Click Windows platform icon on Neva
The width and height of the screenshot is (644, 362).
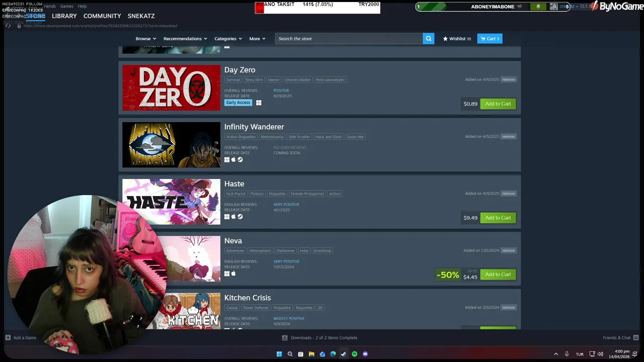tap(227, 274)
